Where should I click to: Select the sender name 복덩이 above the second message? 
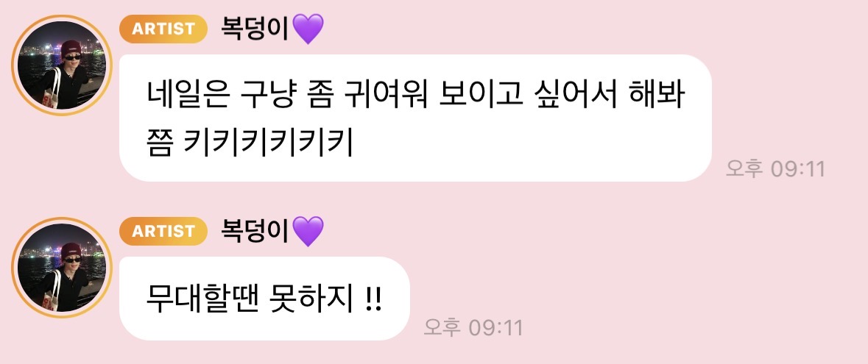click(255, 231)
